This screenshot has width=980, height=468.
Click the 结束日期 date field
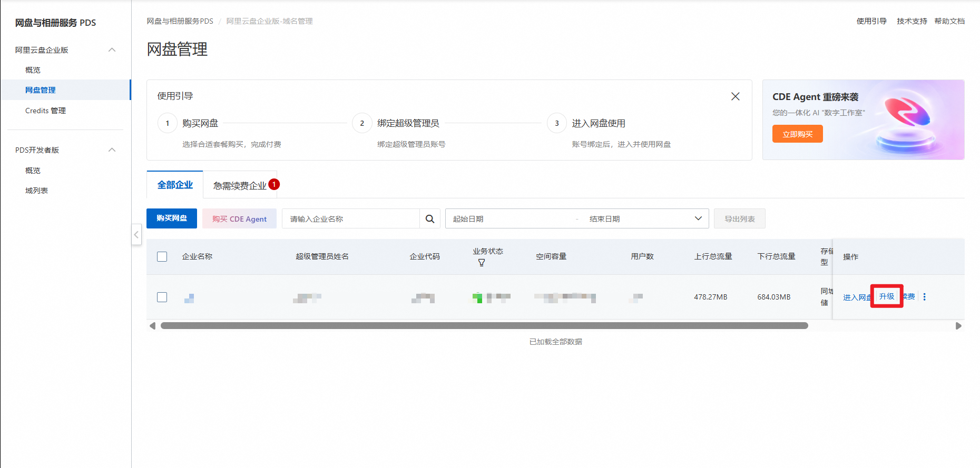635,219
